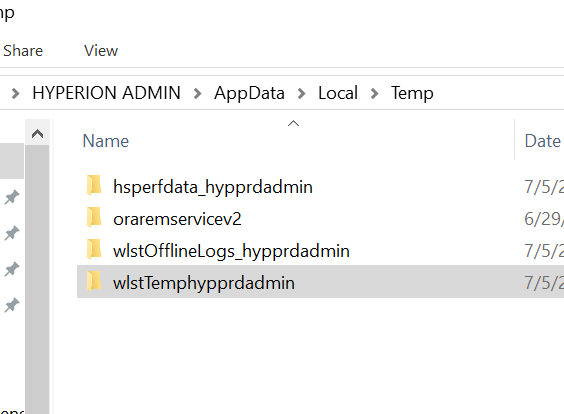Select wlstOfflineLogs_hypprdadmin folder icon

94,250
